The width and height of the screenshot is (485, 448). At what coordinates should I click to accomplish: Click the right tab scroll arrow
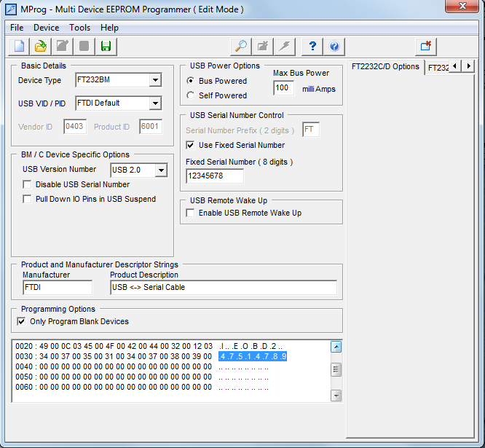pyautogui.click(x=468, y=66)
